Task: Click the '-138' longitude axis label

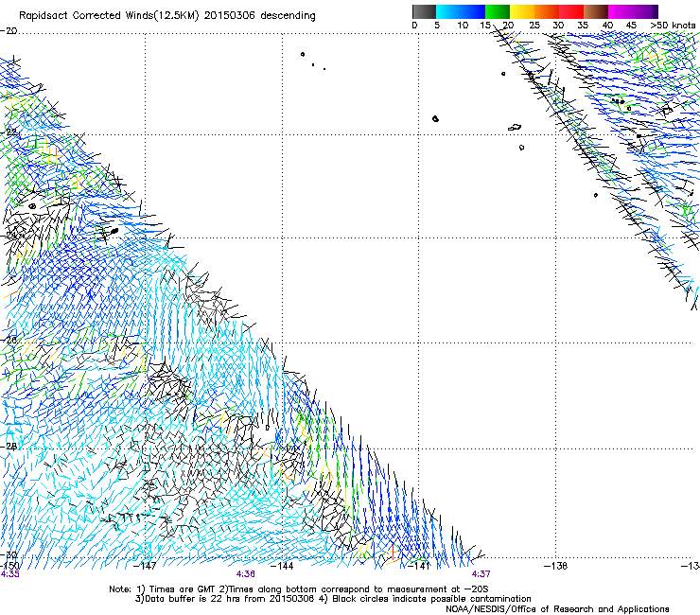Action: click(556, 566)
